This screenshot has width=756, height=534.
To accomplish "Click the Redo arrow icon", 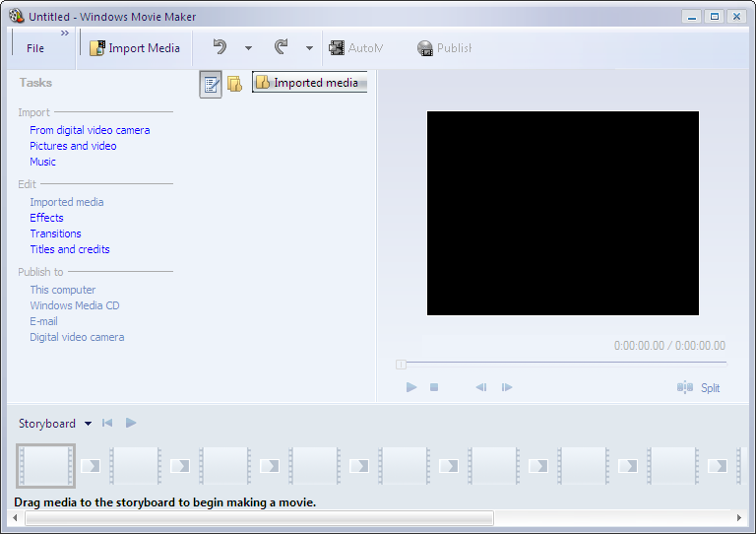I will 281,47.
